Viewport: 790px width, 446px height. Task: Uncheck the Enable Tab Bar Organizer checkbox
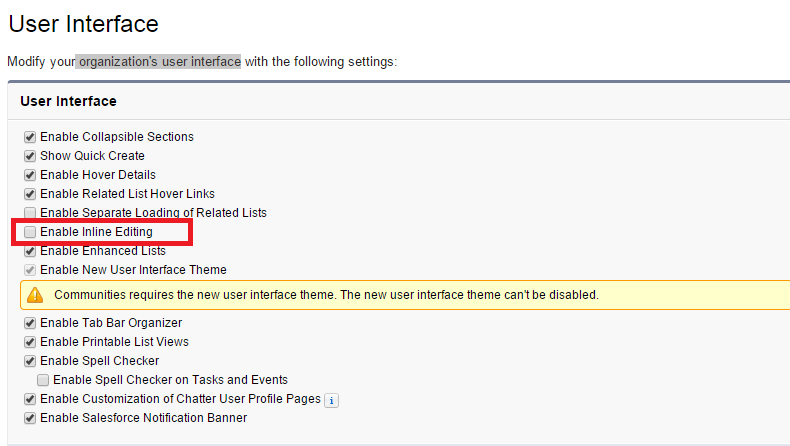point(30,323)
